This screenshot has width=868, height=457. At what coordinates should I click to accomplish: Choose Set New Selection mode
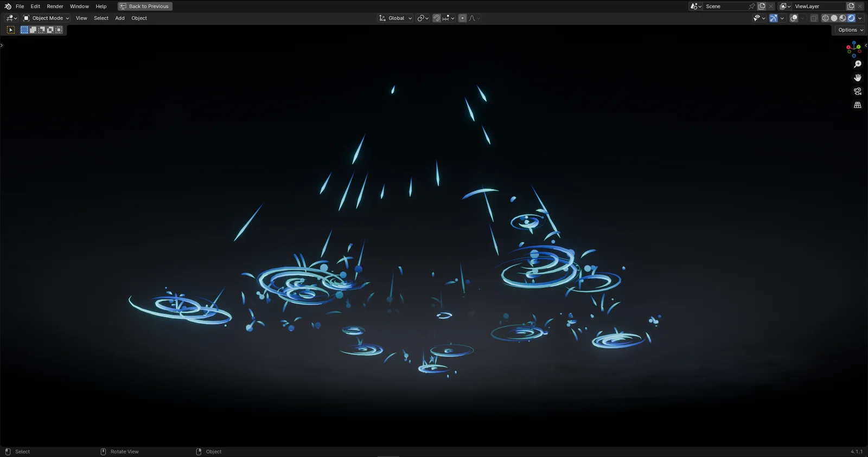pyautogui.click(x=24, y=30)
